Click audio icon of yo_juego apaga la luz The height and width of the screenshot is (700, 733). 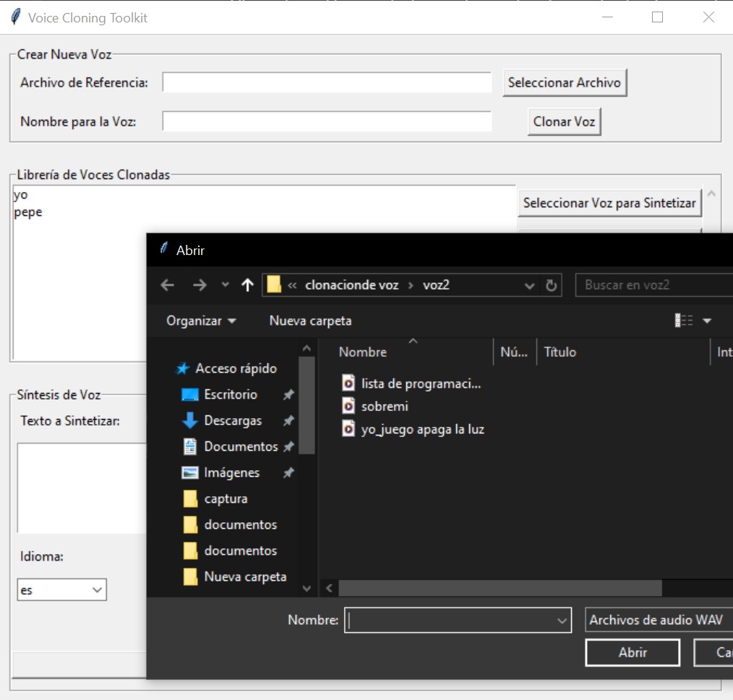coord(348,428)
